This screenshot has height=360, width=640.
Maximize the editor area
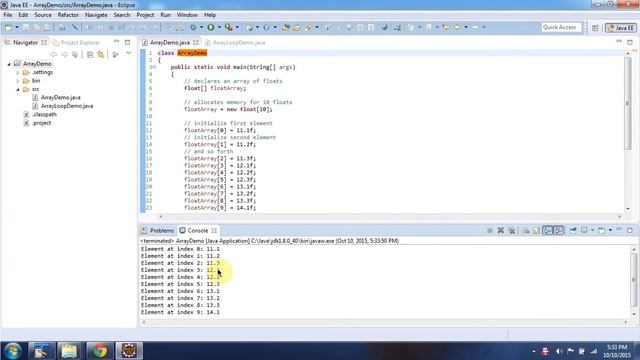pyautogui.click(x=630, y=42)
